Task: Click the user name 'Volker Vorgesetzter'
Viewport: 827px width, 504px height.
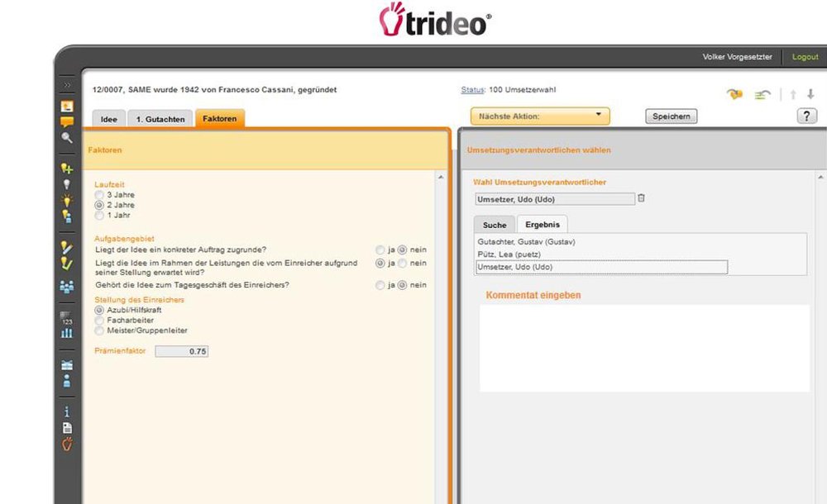Action: (x=738, y=57)
